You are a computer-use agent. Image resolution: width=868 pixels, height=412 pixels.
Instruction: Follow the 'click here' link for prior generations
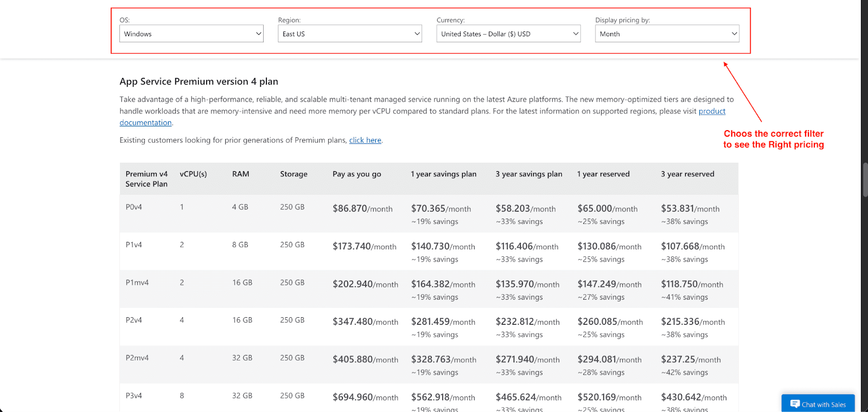click(x=365, y=140)
